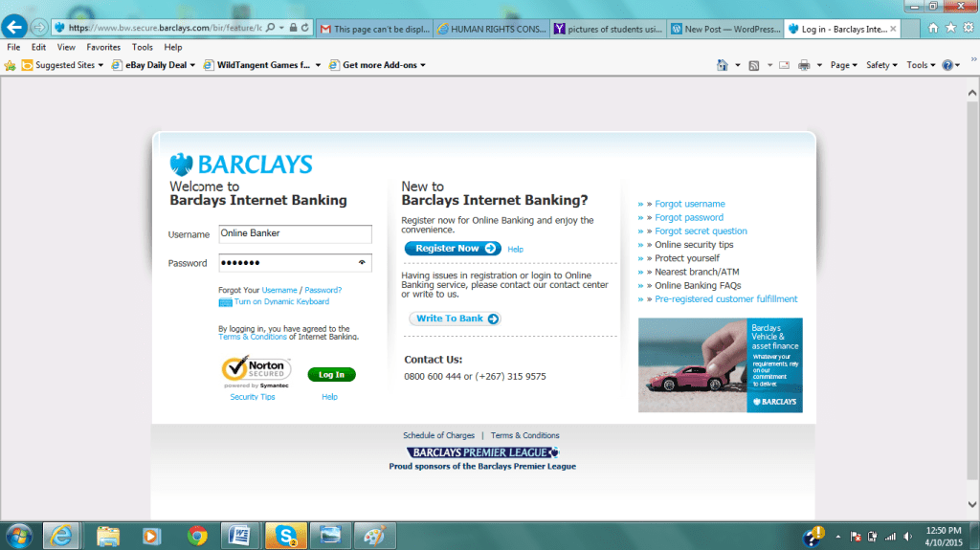980x550 pixels.
Task: Open the File menu
Action: click(x=13, y=48)
